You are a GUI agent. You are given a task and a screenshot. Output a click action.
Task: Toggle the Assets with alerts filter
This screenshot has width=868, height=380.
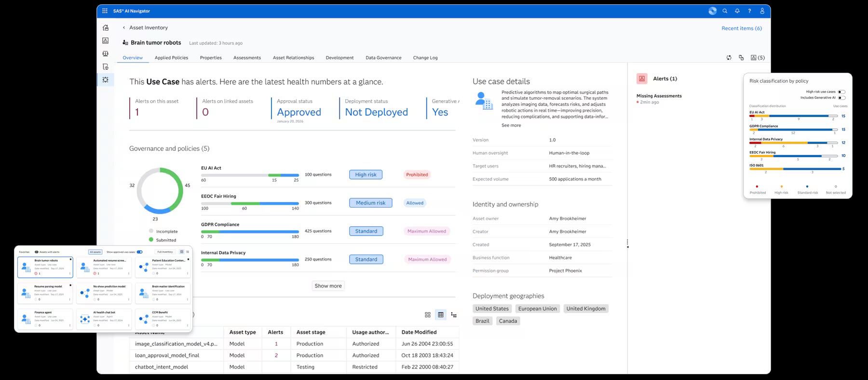click(47, 252)
